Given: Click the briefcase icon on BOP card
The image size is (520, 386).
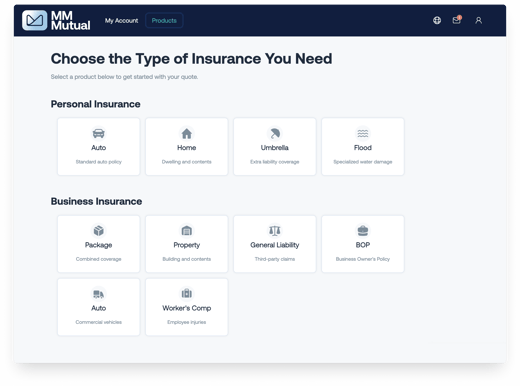Looking at the screenshot, I should [x=363, y=230].
